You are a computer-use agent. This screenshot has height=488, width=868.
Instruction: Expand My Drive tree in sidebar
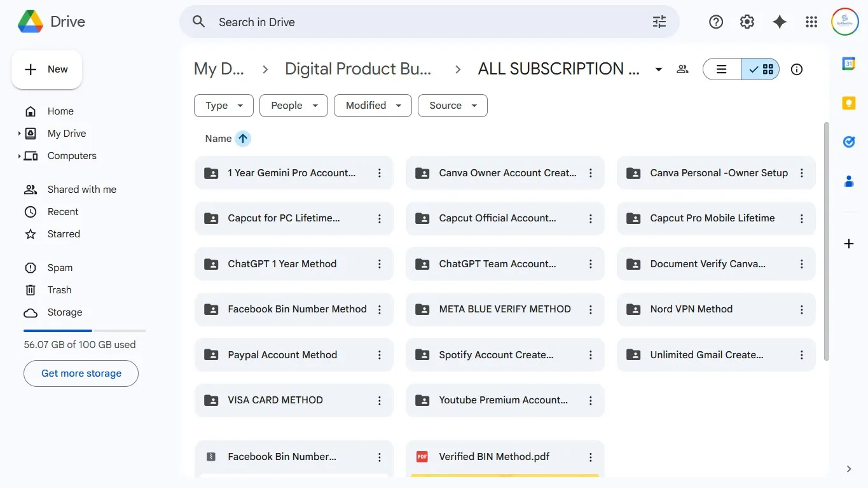(20, 134)
